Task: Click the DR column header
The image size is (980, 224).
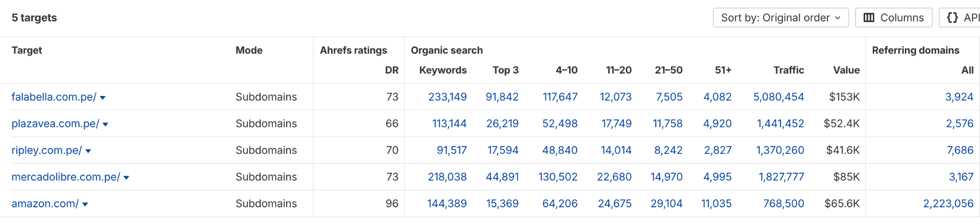Action: pyautogui.click(x=392, y=70)
